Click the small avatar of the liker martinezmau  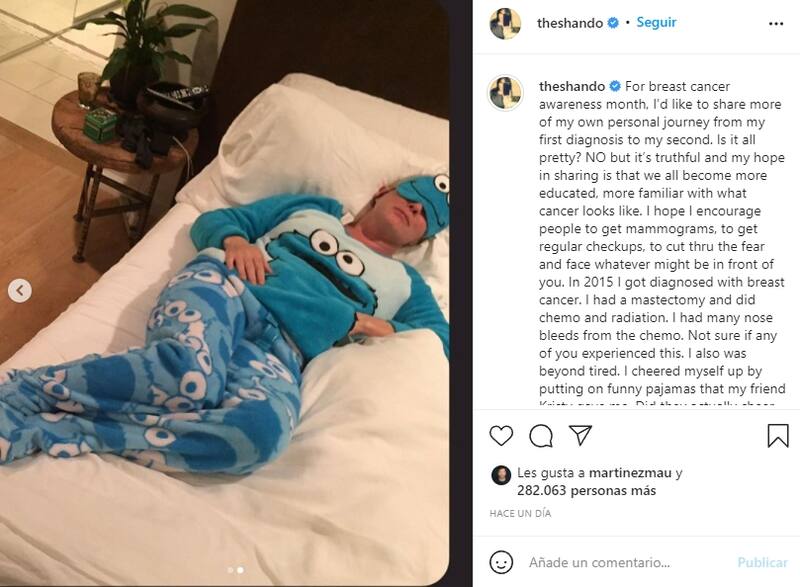[x=501, y=475]
